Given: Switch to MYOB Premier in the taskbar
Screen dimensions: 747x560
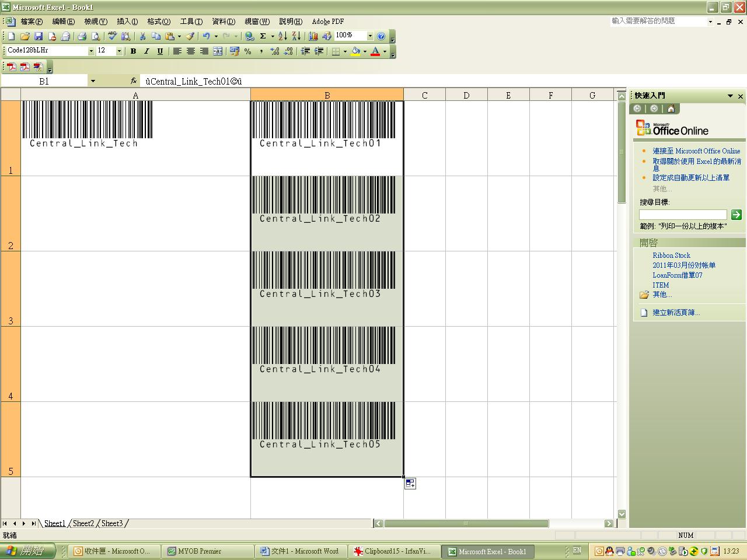Looking at the screenshot, I should [x=207, y=551].
